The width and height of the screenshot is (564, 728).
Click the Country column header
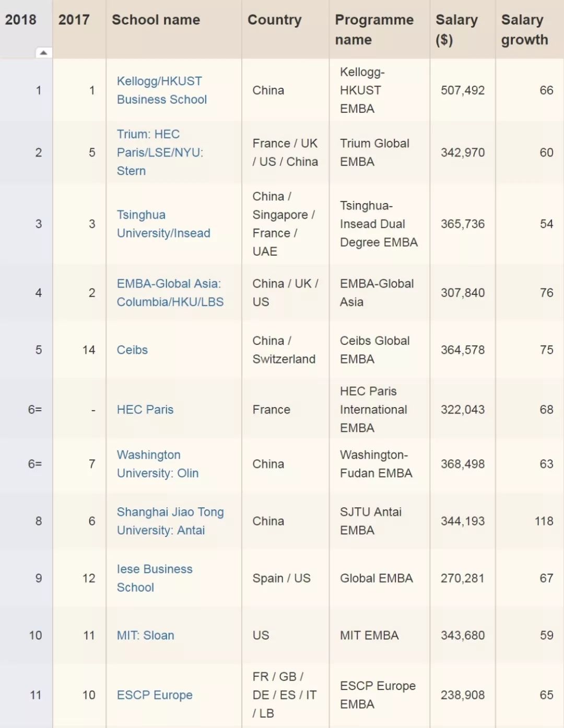click(274, 20)
